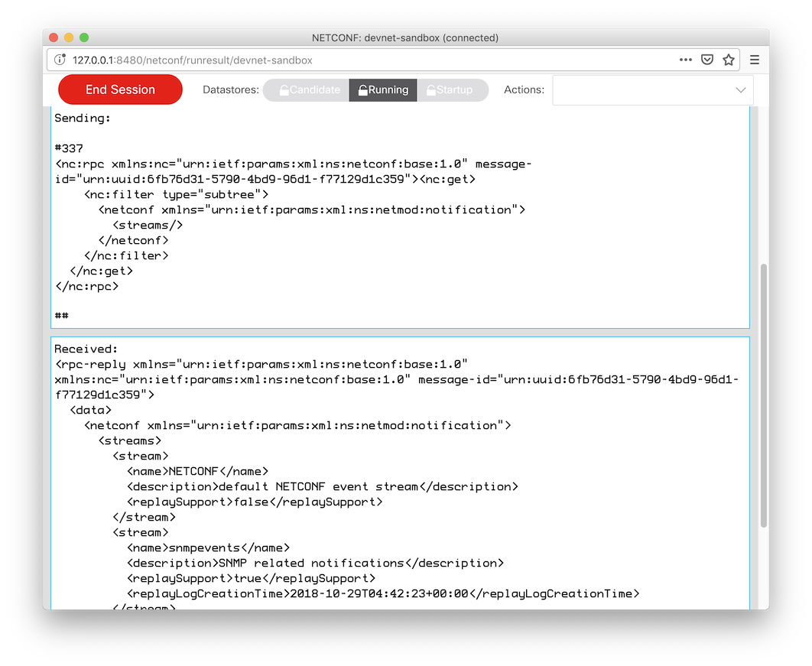Click the lock icon on Startup

431,90
